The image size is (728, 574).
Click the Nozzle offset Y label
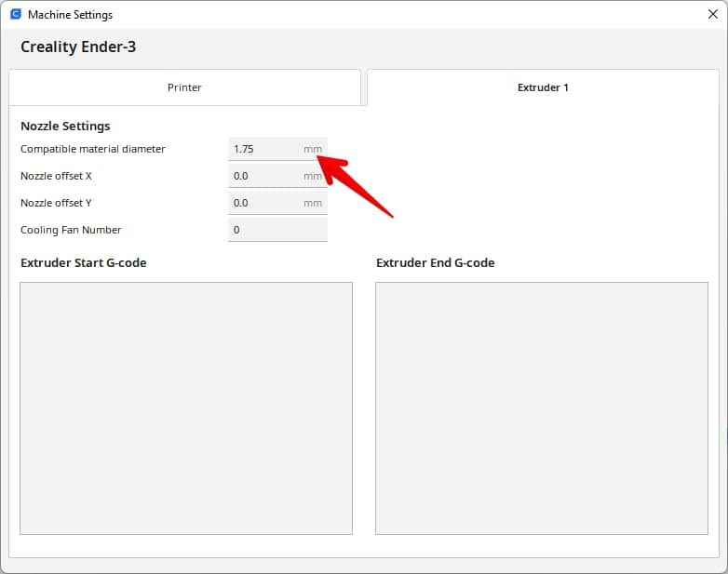coord(56,203)
